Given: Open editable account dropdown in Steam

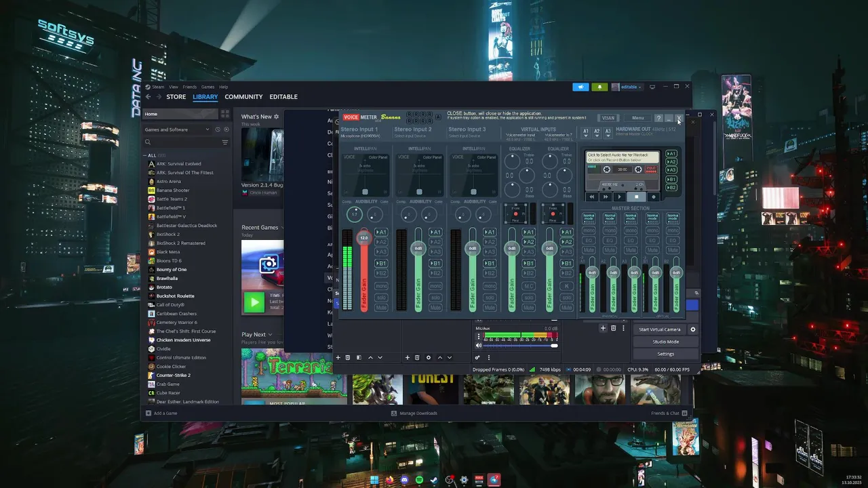Looking at the screenshot, I should pos(626,87).
